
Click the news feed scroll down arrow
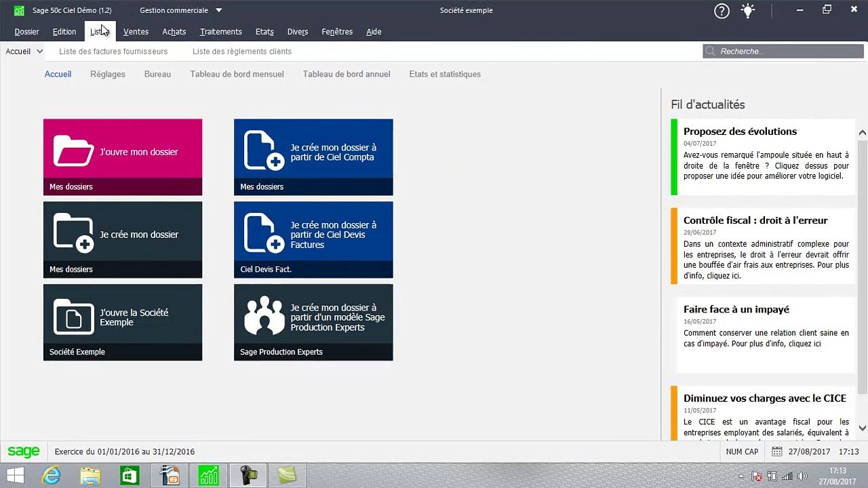tap(862, 428)
